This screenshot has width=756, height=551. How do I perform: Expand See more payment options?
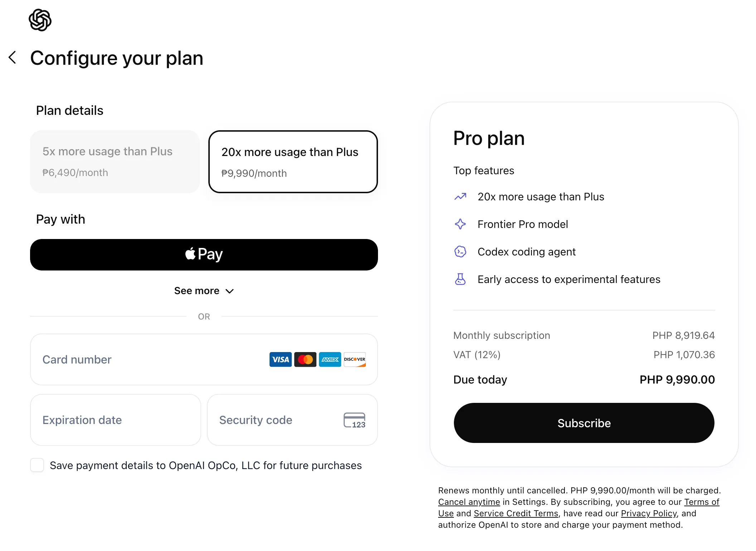point(204,291)
